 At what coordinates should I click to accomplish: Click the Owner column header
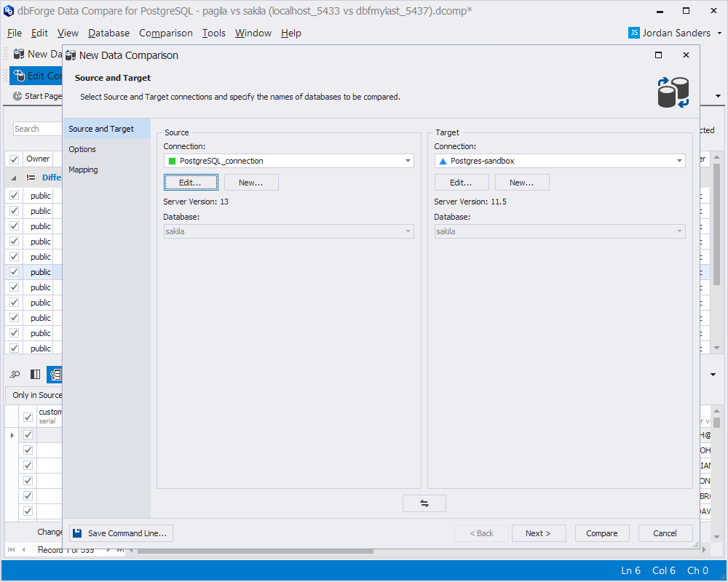pyautogui.click(x=38, y=159)
